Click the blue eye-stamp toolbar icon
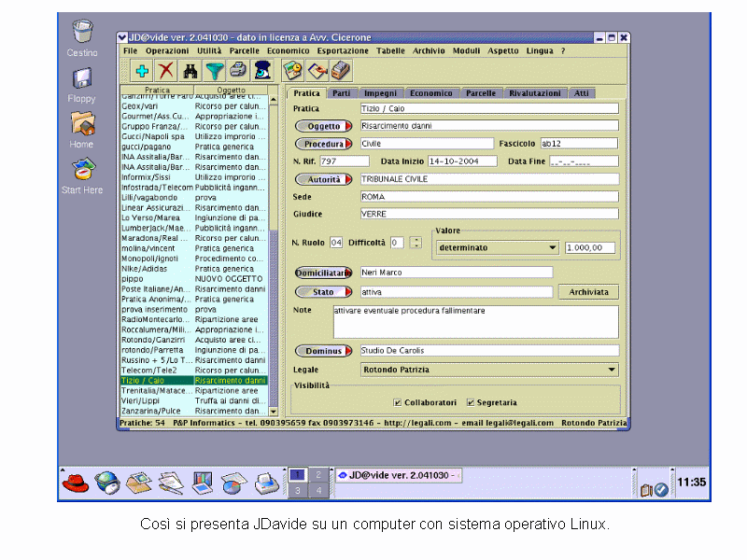The image size is (747, 560). pyautogui.click(x=262, y=72)
